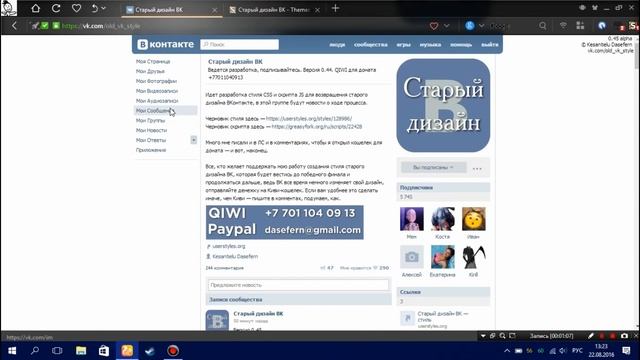Click the rocket icon in address bar
The image size is (640, 360).
coord(35,26)
